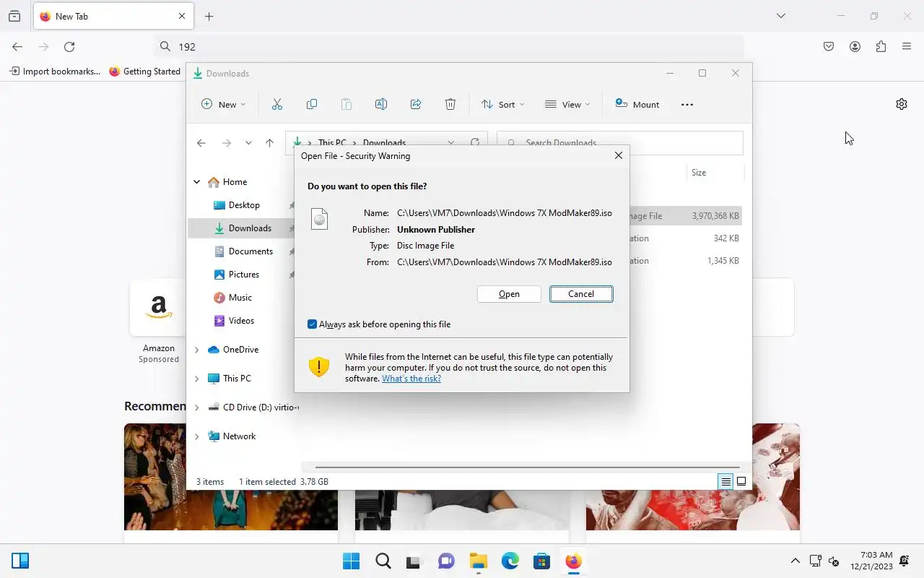Switch to large thumbnails view icon
Screen dimensions: 924x578
(741, 481)
